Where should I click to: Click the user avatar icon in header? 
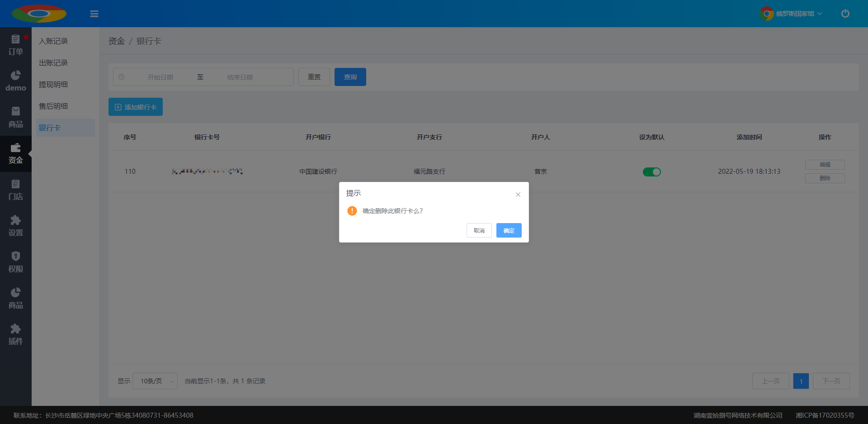click(766, 14)
